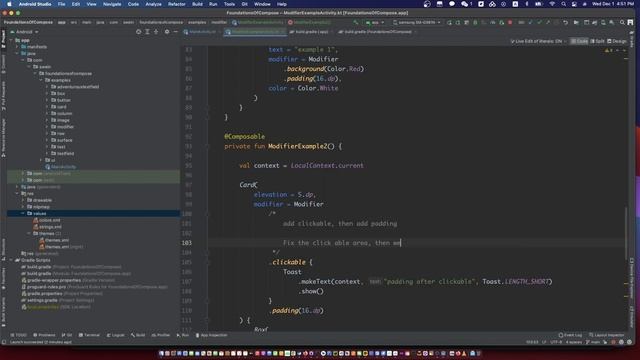Click the UTF-8 encoding in status bar

click(556, 342)
